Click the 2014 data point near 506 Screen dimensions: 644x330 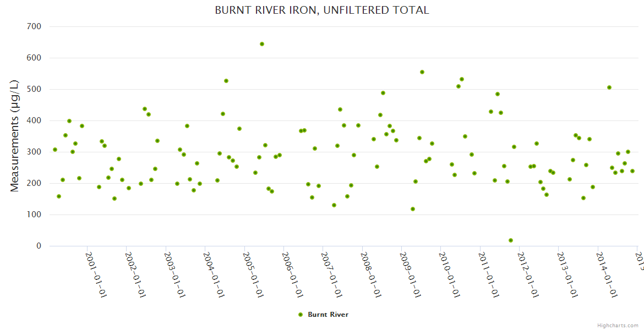pos(609,87)
